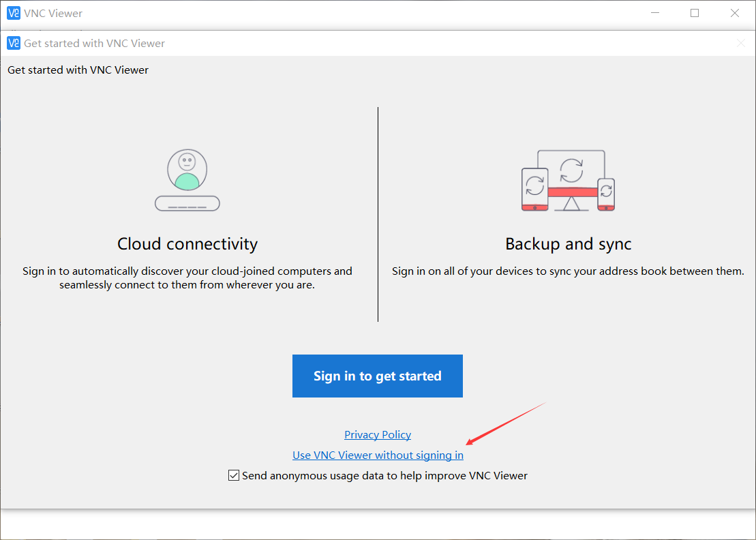Click the 'Sign in to automatically discover' description

click(x=187, y=277)
